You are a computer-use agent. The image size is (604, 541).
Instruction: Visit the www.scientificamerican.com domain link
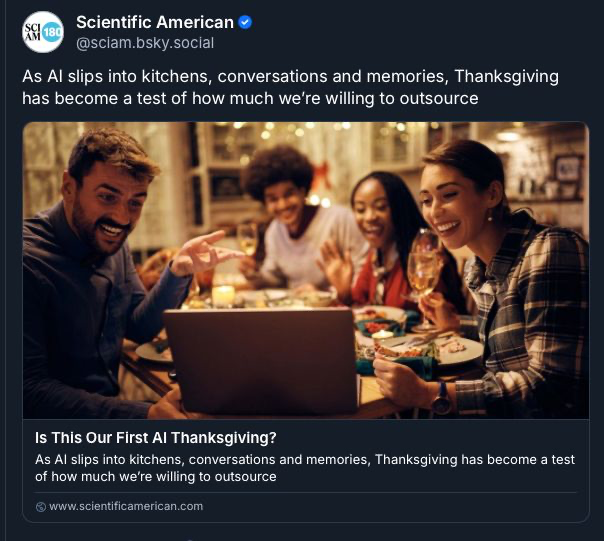(x=126, y=506)
